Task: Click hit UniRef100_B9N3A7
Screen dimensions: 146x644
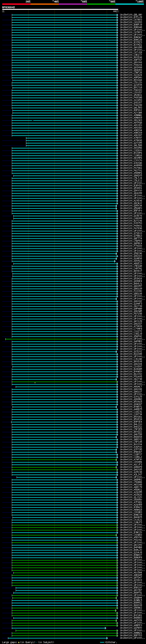Action: [131, 37]
